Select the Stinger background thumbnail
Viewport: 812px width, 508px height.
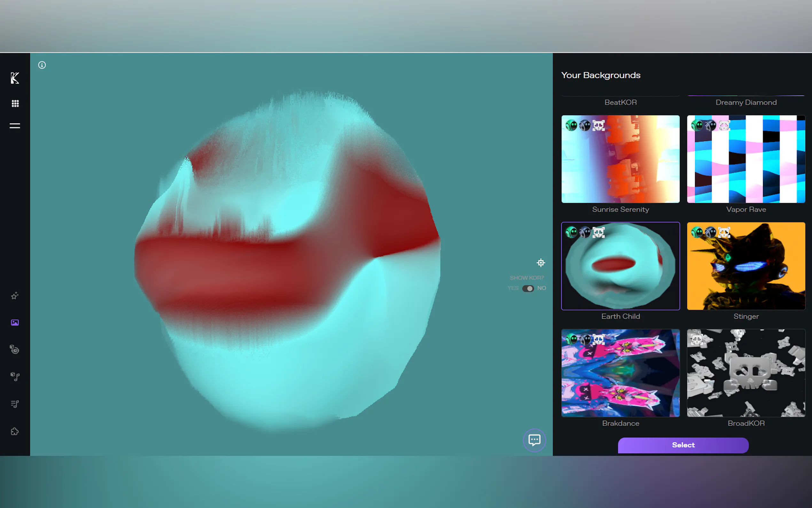pyautogui.click(x=746, y=266)
